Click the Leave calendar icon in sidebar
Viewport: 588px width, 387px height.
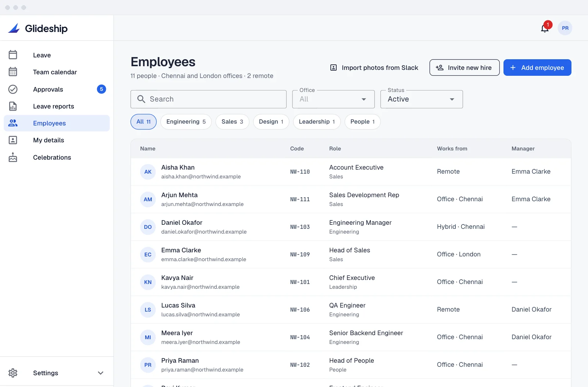point(13,55)
